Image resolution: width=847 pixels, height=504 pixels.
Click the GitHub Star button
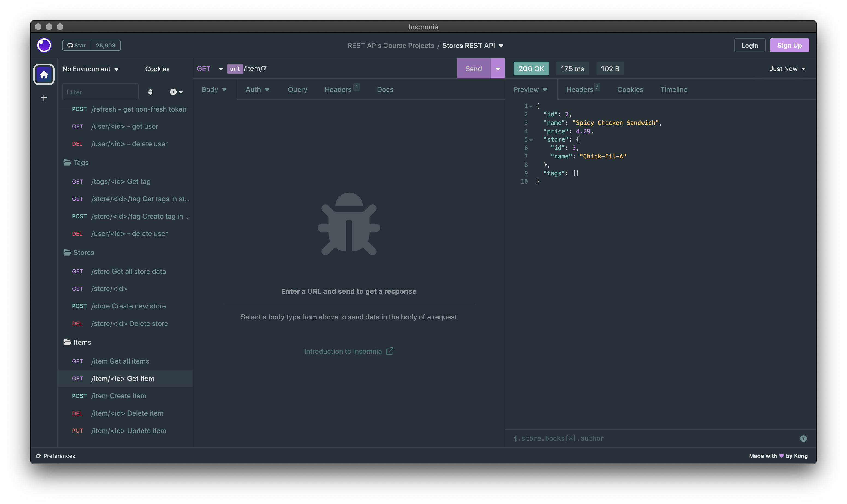click(77, 45)
